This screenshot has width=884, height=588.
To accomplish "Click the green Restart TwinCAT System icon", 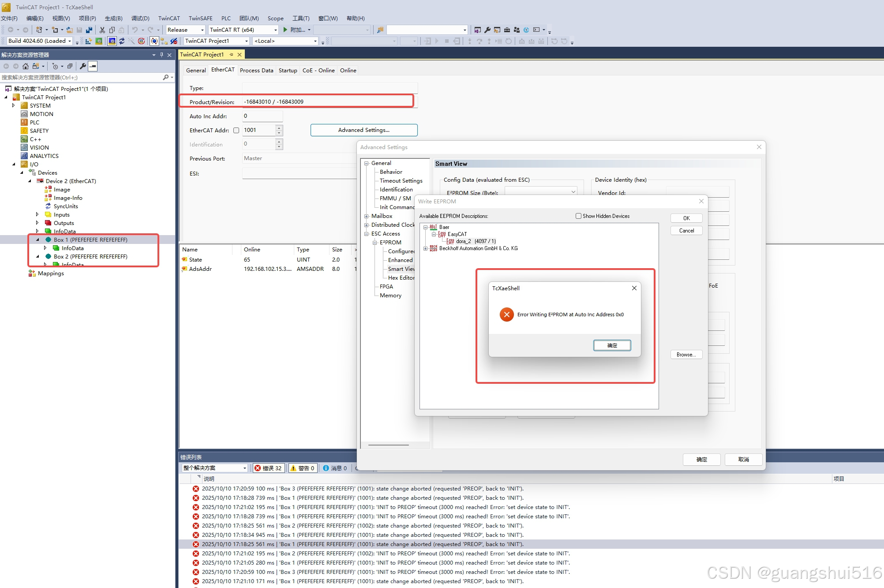I will 99,41.
